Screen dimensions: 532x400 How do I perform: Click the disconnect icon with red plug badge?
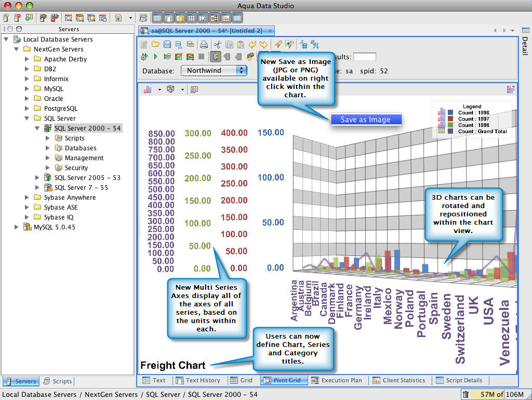(x=54, y=18)
